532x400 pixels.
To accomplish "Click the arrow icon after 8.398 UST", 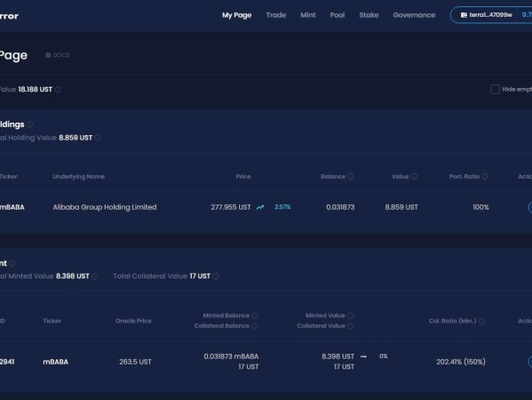I will [363, 356].
